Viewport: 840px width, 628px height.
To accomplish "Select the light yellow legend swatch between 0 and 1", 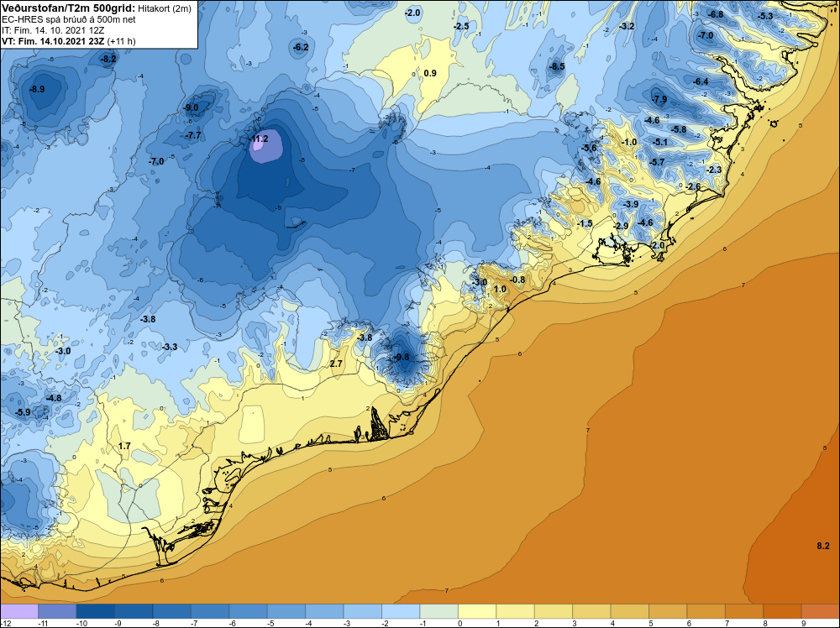I will tap(477, 611).
